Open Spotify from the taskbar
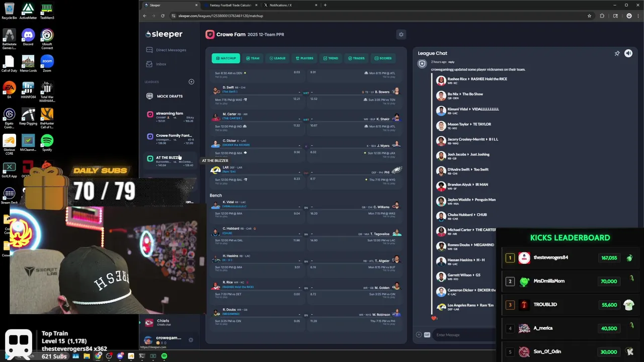 pos(164,356)
